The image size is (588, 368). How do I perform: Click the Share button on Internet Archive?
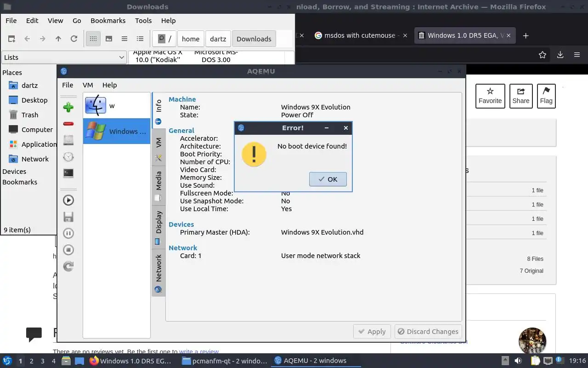coord(521,96)
